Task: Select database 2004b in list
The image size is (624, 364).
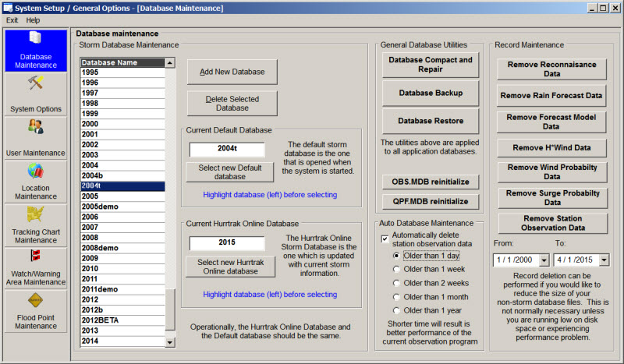Action: 122,176
